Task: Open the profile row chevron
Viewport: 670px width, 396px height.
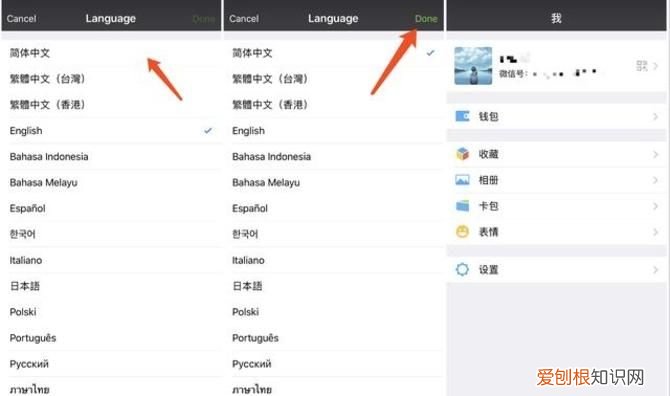Action: coord(655,66)
